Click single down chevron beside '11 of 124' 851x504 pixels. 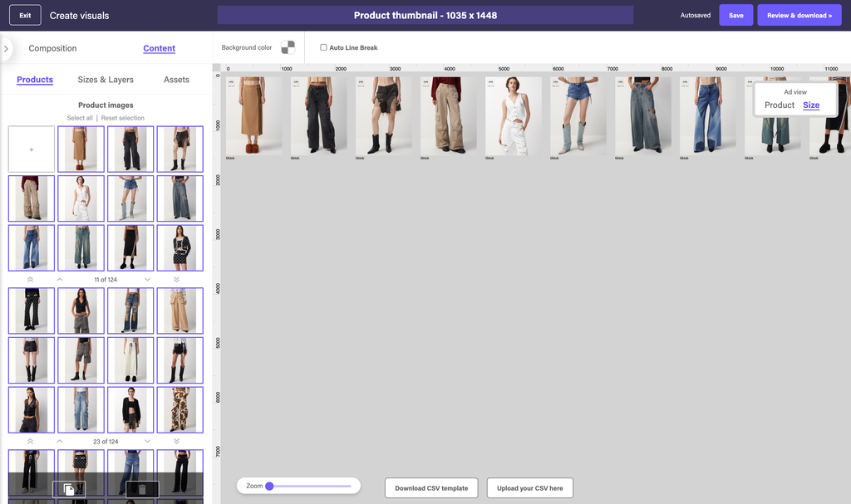pyautogui.click(x=148, y=280)
